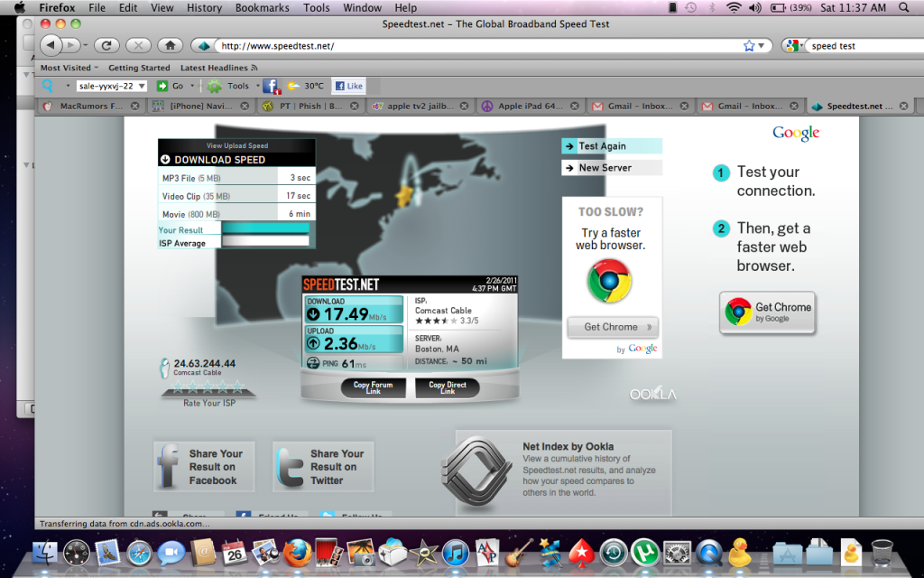This screenshot has height=578, width=924.
Task: Open the toolbar search dropdown arrow
Action: click(68, 86)
